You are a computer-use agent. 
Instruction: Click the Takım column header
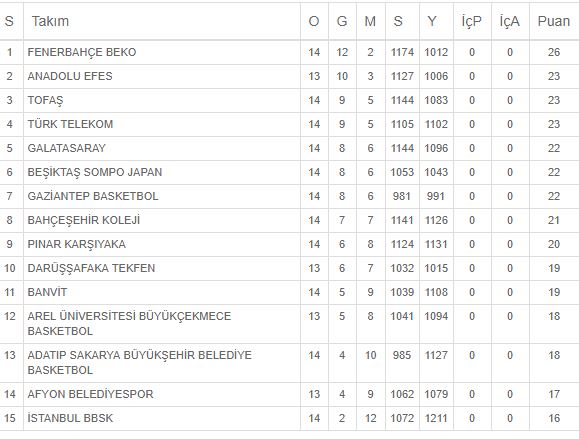[x=50, y=21]
